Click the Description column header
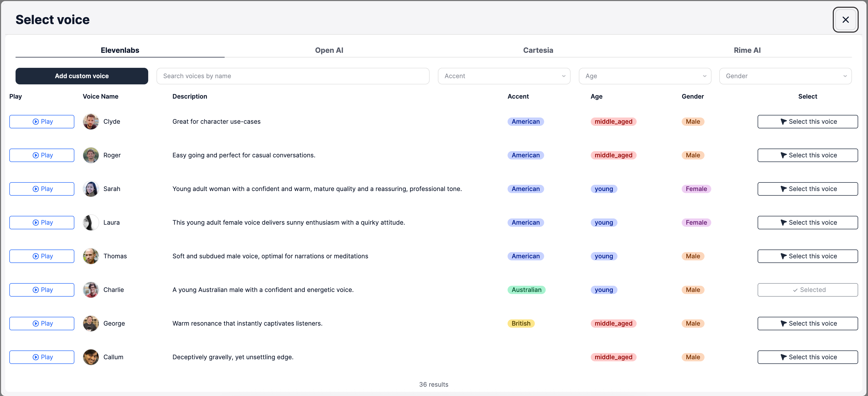Screen dimensions: 868x396 tap(190, 96)
